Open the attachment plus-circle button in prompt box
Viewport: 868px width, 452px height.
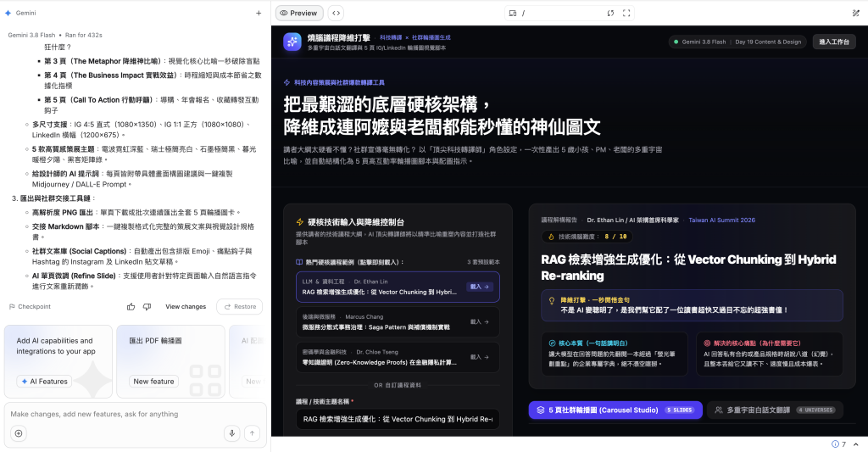(19, 433)
